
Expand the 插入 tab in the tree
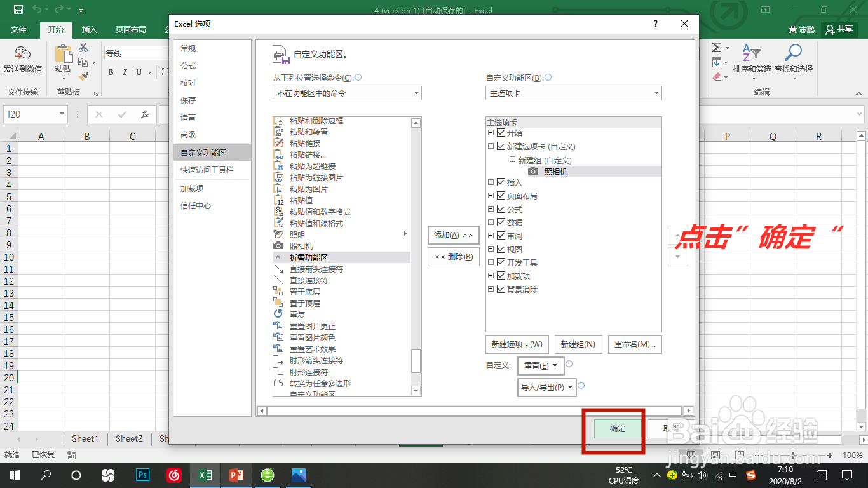(x=490, y=182)
